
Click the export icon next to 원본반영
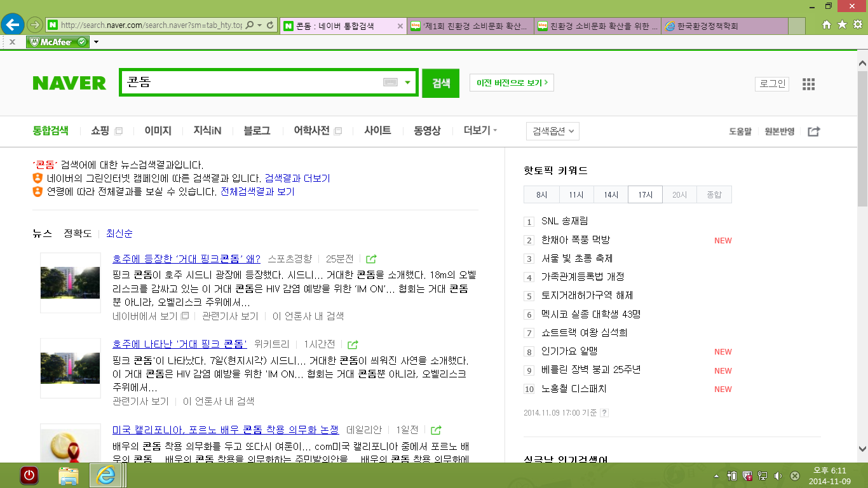pos(813,132)
